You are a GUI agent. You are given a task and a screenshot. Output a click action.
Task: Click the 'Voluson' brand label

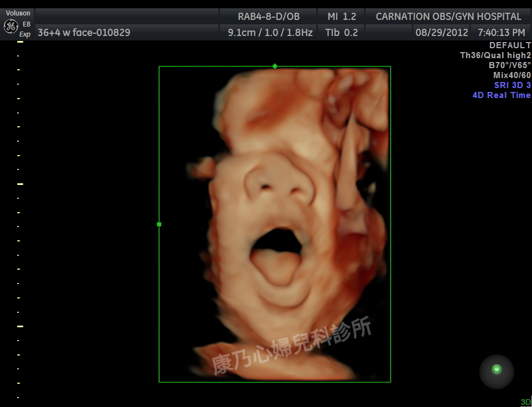(18, 13)
